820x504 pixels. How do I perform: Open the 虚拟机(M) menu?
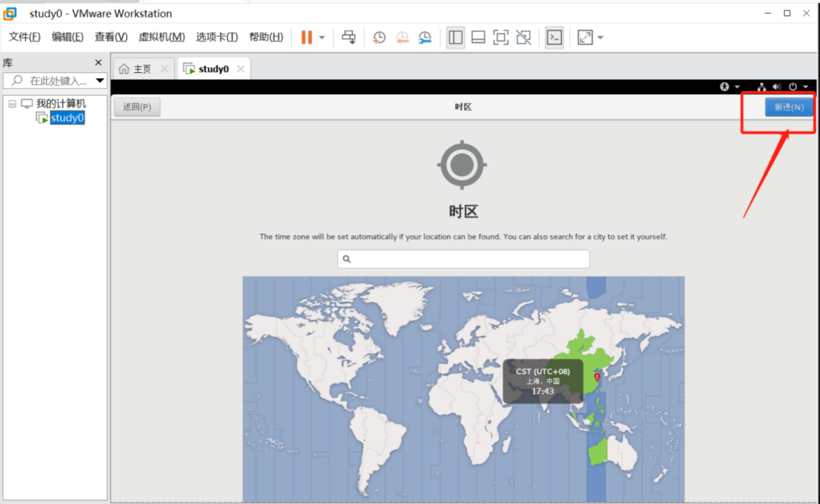[x=161, y=37]
